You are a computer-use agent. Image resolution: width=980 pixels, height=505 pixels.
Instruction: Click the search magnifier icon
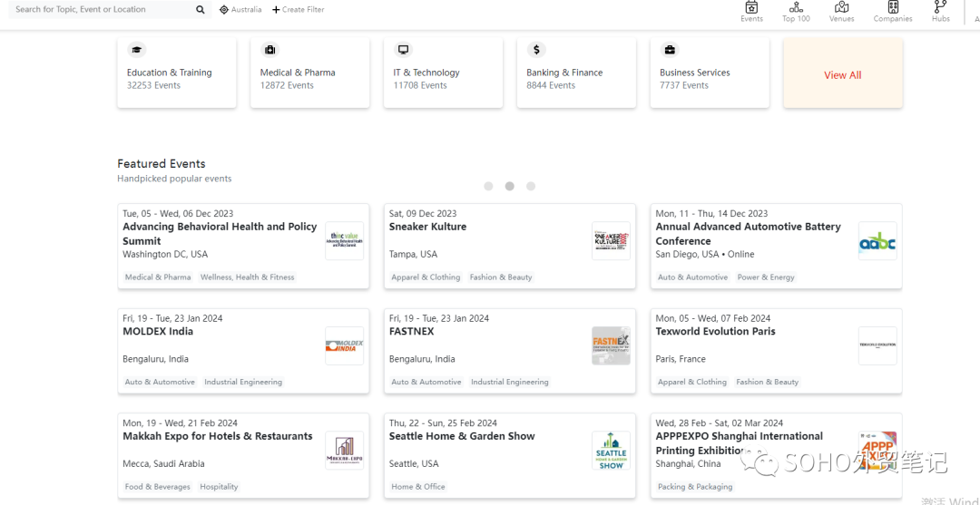pos(201,10)
